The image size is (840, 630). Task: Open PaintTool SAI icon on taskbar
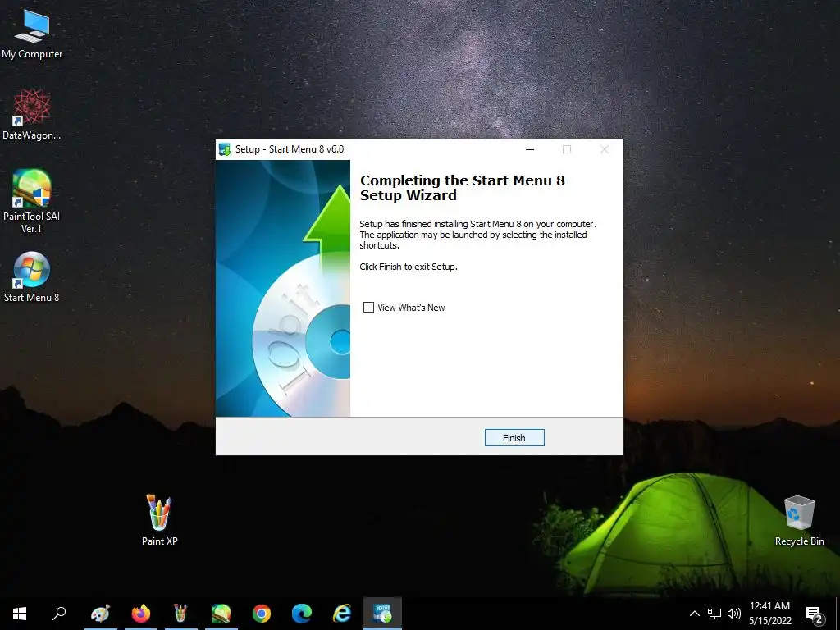pos(221,614)
